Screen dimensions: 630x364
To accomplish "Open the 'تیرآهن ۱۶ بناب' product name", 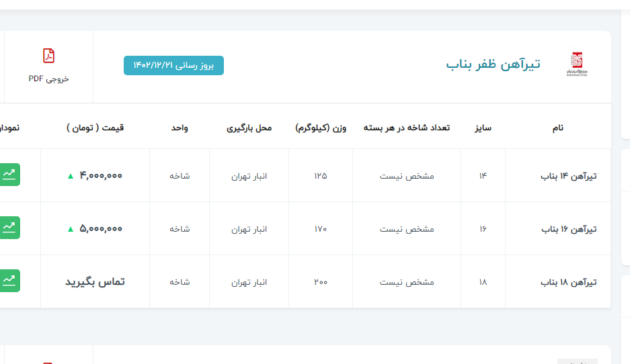I will tap(569, 229).
